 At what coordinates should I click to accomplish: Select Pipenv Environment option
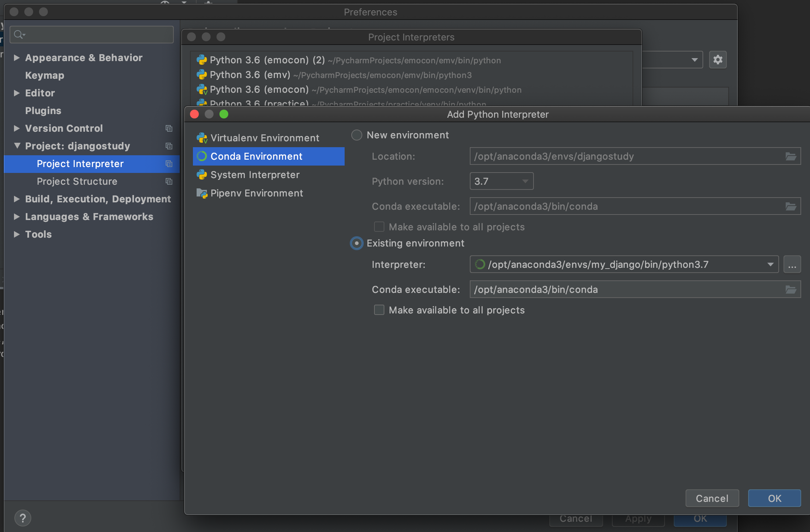(x=256, y=193)
